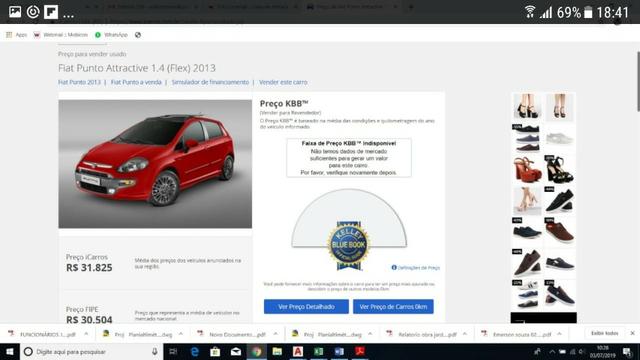Click the 'Fiat Punto Attractive 1.4 (Flex) 2013' heading
Viewport: 640px width, 360px height.
[137, 68]
